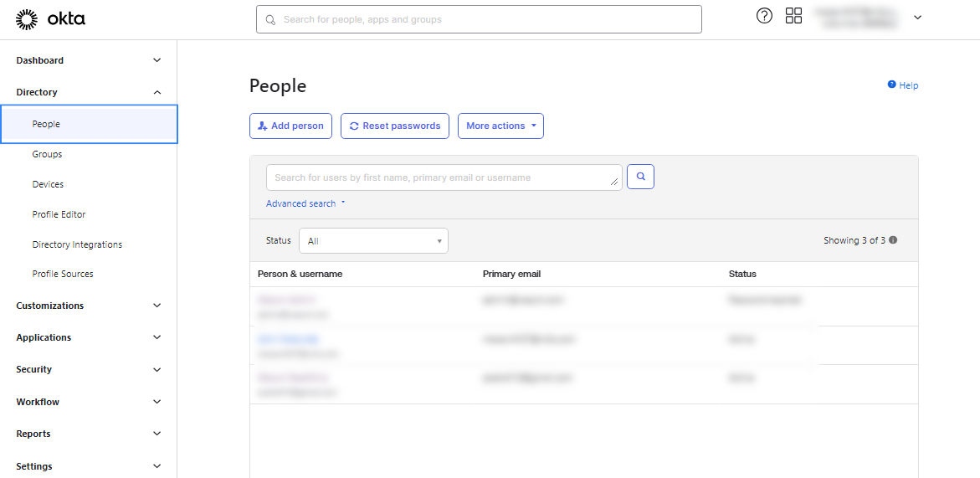Expand the account menu chevron in header
Screen dimensions: 980x478
917,18
